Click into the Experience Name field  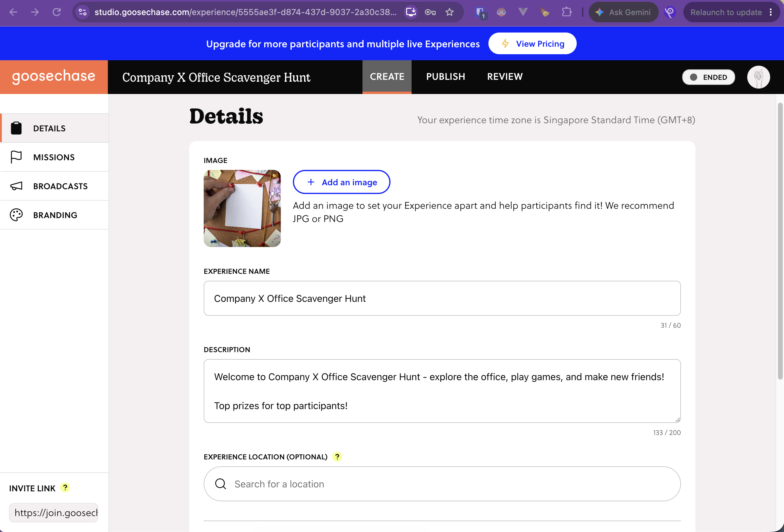(x=442, y=298)
